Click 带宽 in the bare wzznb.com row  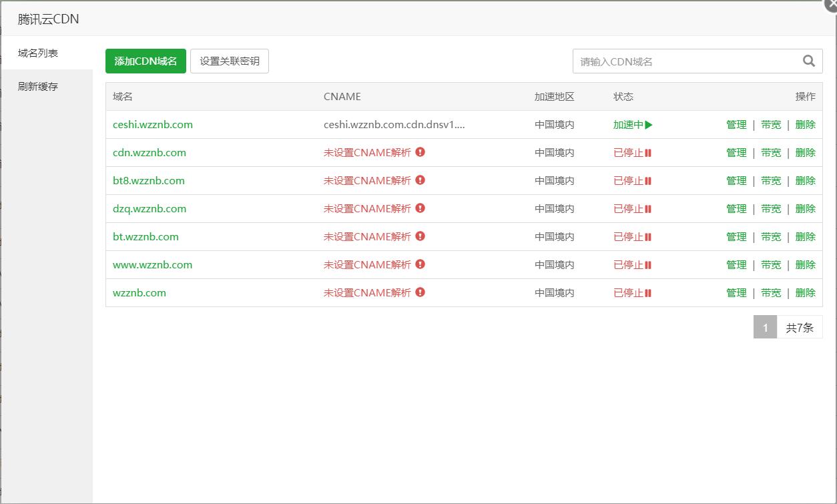(771, 293)
